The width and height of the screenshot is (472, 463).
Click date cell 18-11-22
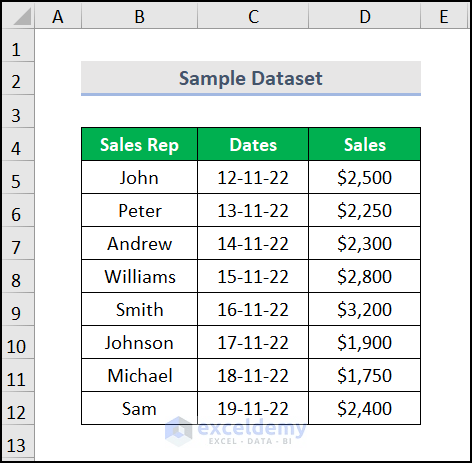(x=253, y=375)
